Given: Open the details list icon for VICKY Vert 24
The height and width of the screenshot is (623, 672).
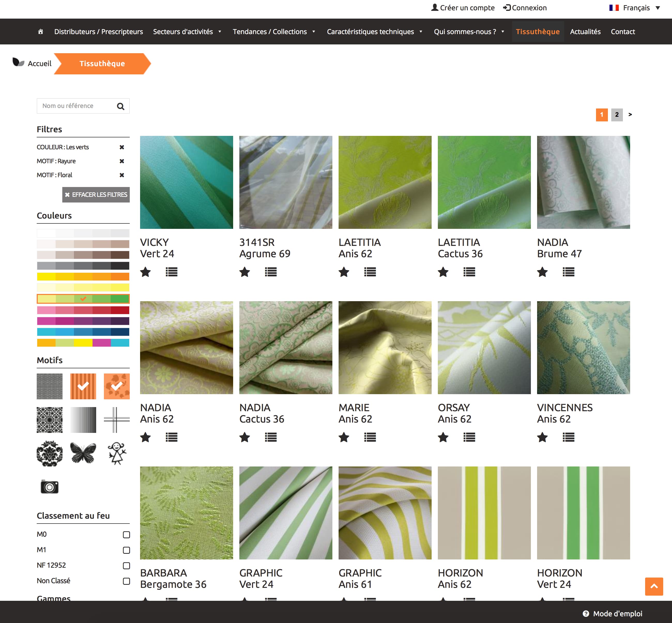Looking at the screenshot, I should tap(171, 272).
